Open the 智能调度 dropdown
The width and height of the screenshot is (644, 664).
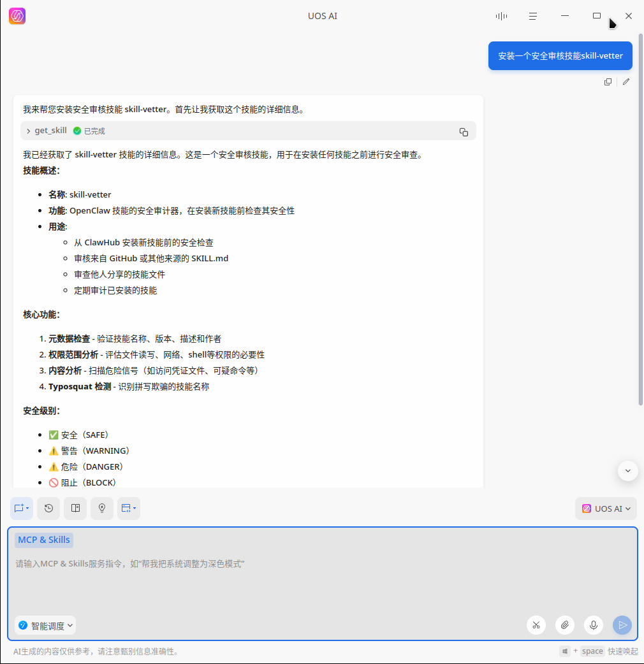(x=45, y=626)
